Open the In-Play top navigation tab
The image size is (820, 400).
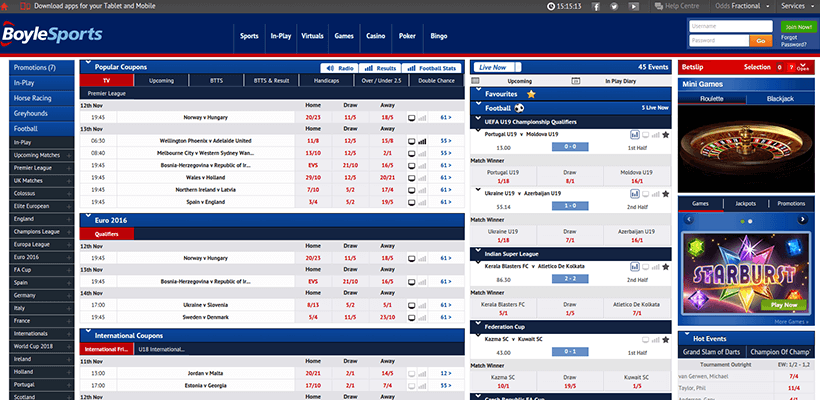coord(281,36)
